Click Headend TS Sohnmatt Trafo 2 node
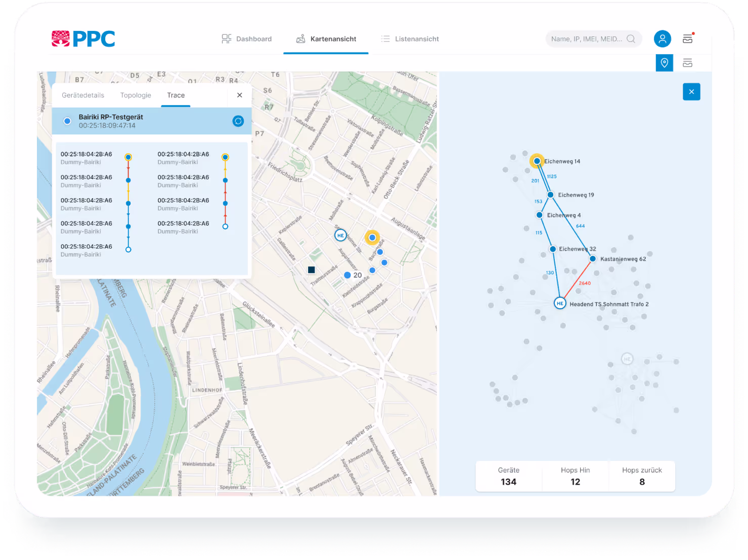The width and height of the screenshot is (748, 560). (x=560, y=304)
